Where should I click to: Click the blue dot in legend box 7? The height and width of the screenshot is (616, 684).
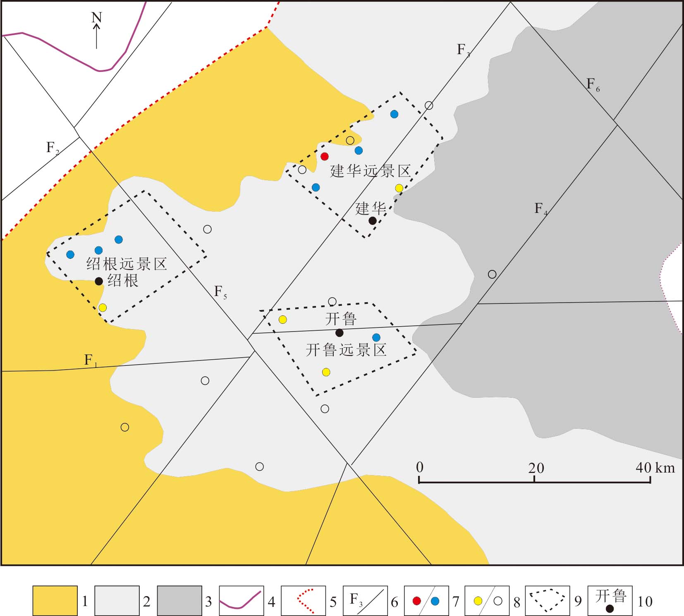tap(435, 601)
